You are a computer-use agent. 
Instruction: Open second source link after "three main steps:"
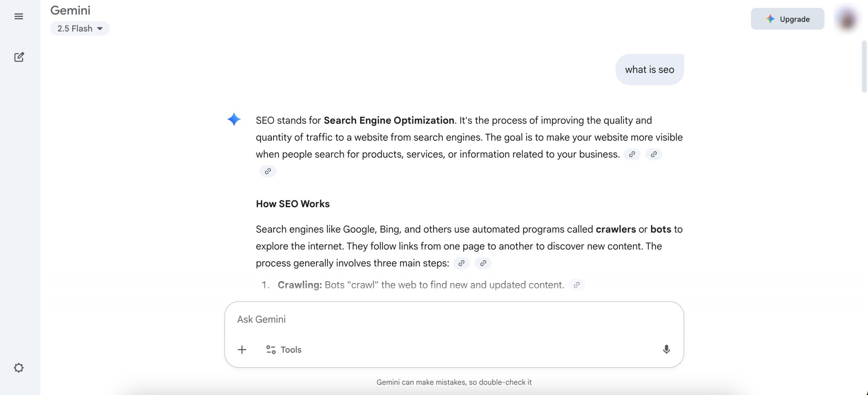483,263
